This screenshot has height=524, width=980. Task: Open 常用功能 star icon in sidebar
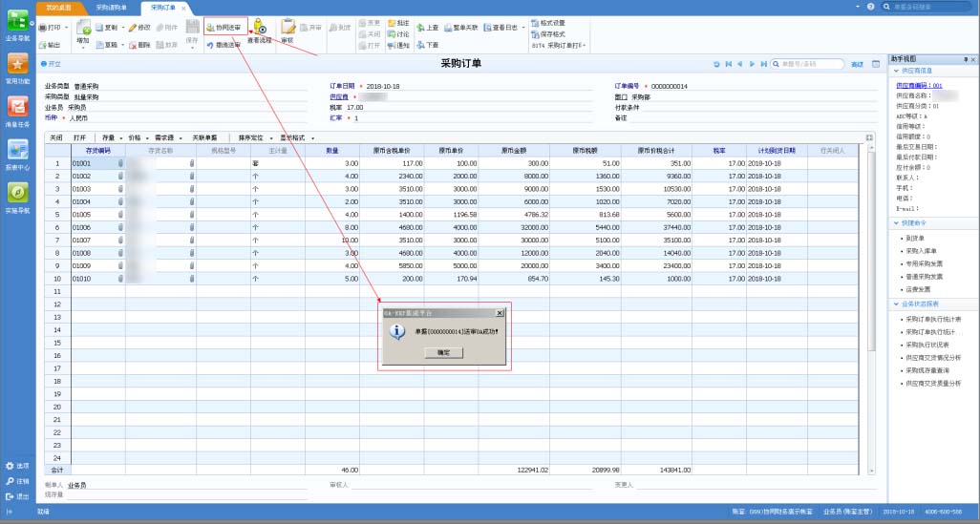click(17, 63)
